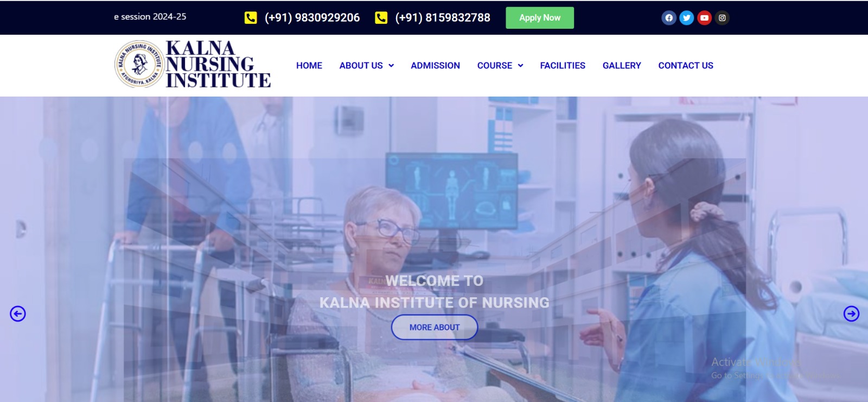Click the next slide arrow

tap(851, 314)
